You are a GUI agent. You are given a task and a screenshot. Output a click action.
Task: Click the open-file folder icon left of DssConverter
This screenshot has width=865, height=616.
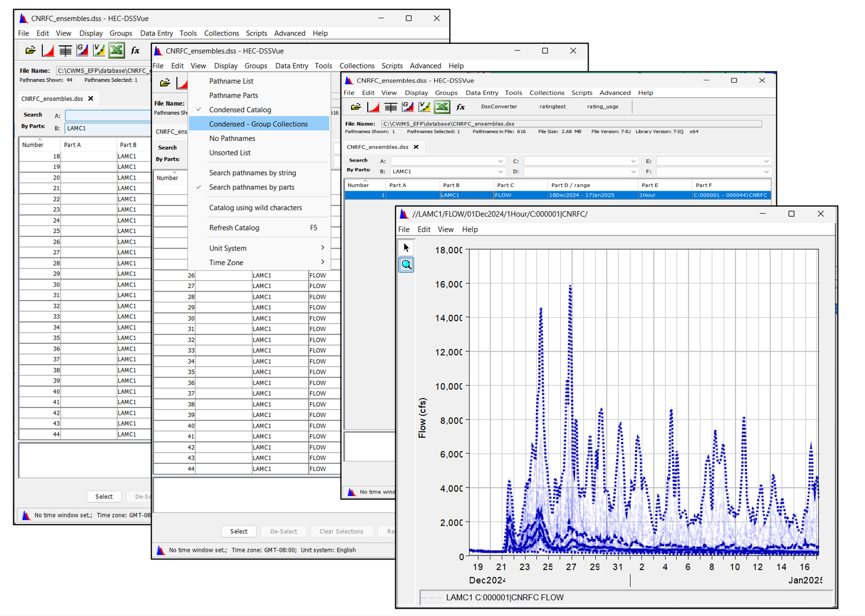(x=355, y=107)
